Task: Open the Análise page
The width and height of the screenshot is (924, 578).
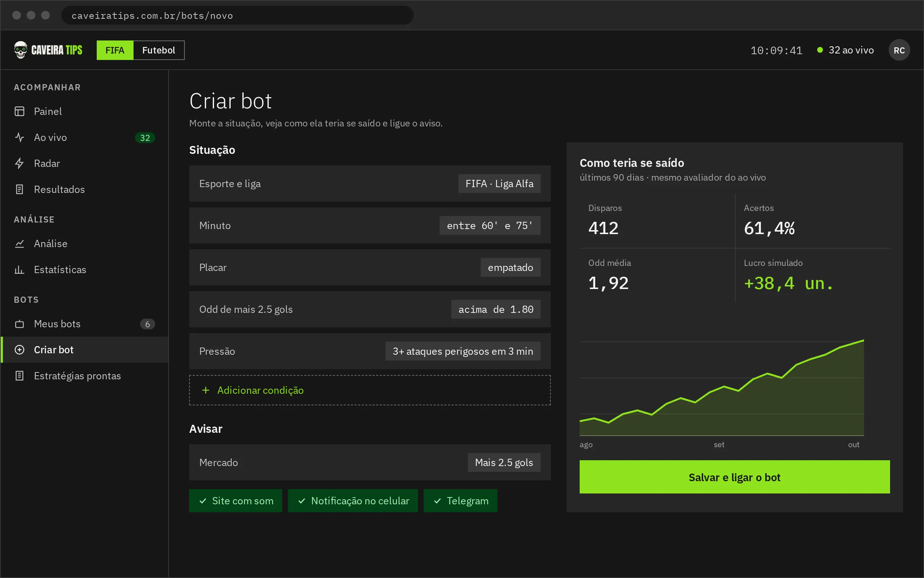Action: [x=85, y=243]
